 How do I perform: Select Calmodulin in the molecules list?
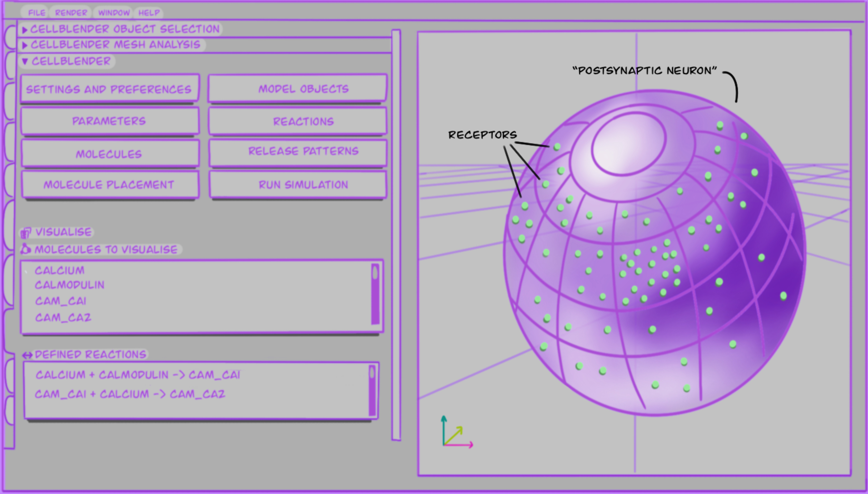[x=69, y=285]
